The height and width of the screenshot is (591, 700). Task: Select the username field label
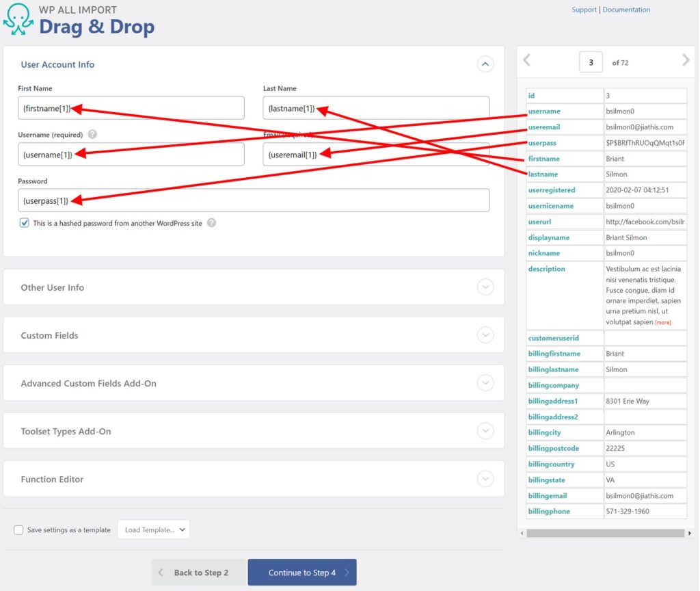(x=544, y=111)
